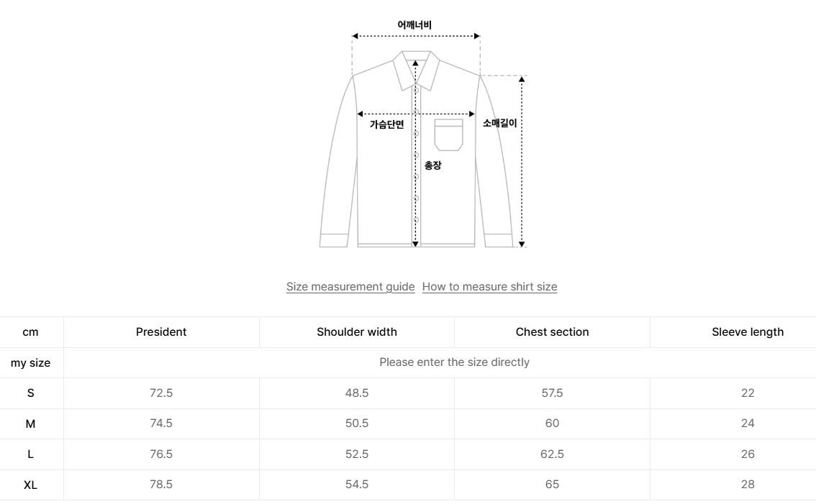
Task: Select the M size row label
Action: [x=31, y=423]
